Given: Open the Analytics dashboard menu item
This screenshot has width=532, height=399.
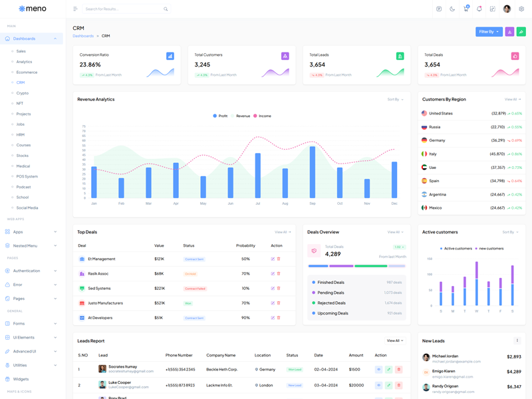Looking at the screenshot, I should pos(24,62).
